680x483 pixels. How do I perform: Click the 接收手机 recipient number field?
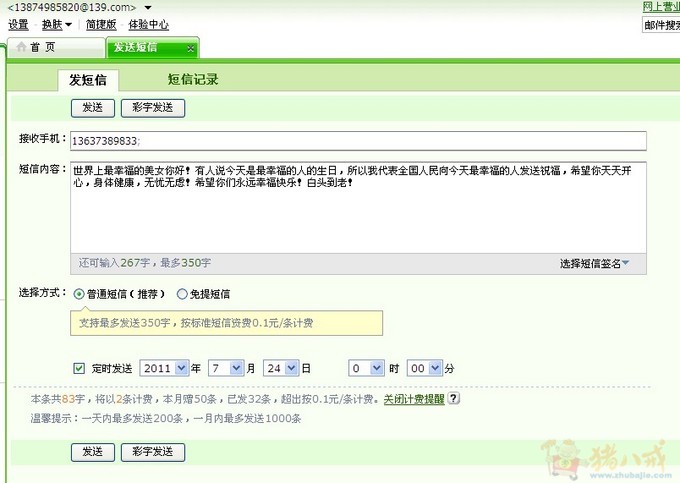coord(358,141)
